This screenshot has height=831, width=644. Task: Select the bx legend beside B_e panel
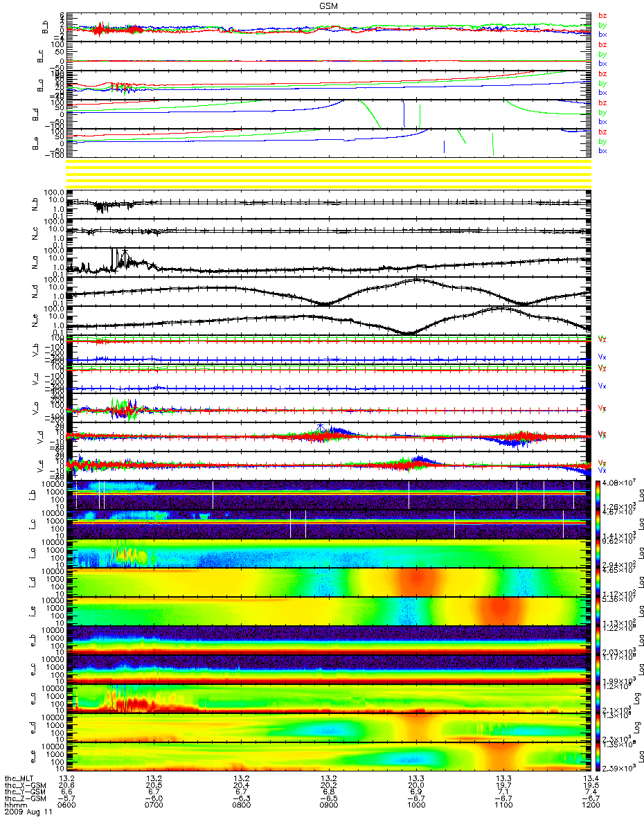pos(602,150)
